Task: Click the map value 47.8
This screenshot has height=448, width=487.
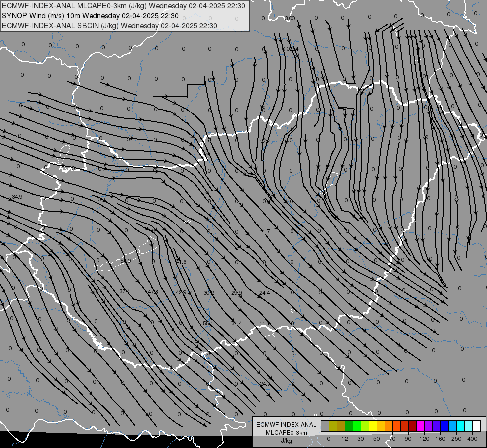Action: [x=153, y=292]
